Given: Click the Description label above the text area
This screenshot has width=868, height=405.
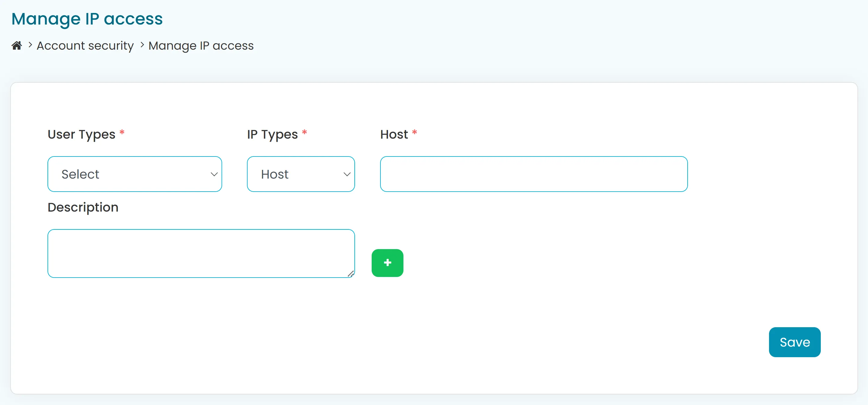Looking at the screenshot, I should [83, 207].
